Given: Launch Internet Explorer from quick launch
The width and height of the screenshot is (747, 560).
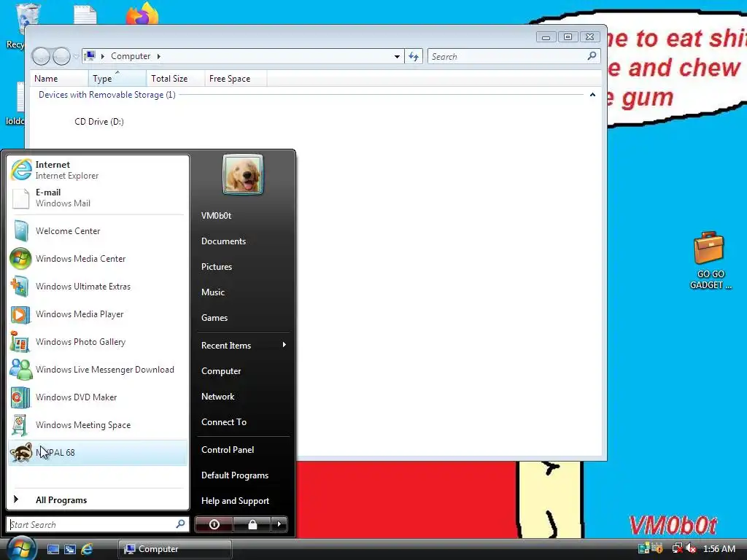Looking at the screenshot, I should [87, 549].
